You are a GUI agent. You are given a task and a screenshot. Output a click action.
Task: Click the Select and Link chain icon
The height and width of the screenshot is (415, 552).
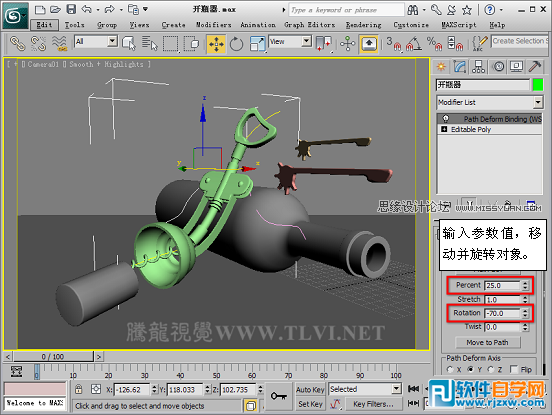17,43
